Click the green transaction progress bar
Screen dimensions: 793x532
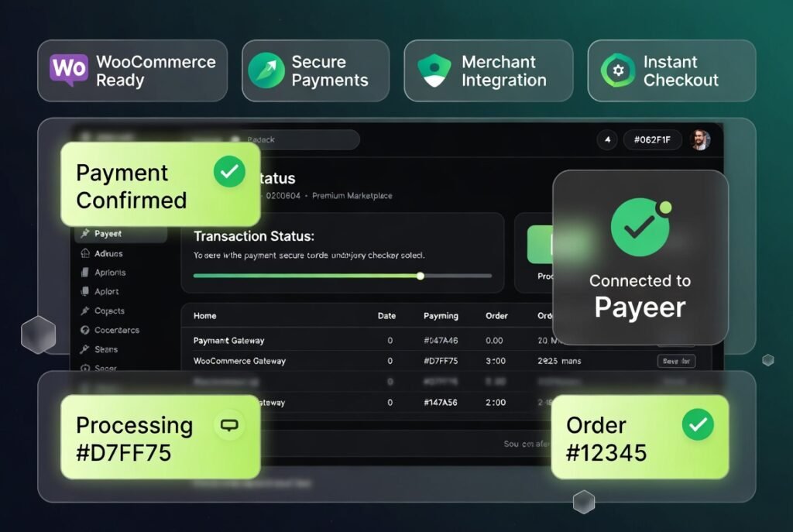[x=307, y=276]
